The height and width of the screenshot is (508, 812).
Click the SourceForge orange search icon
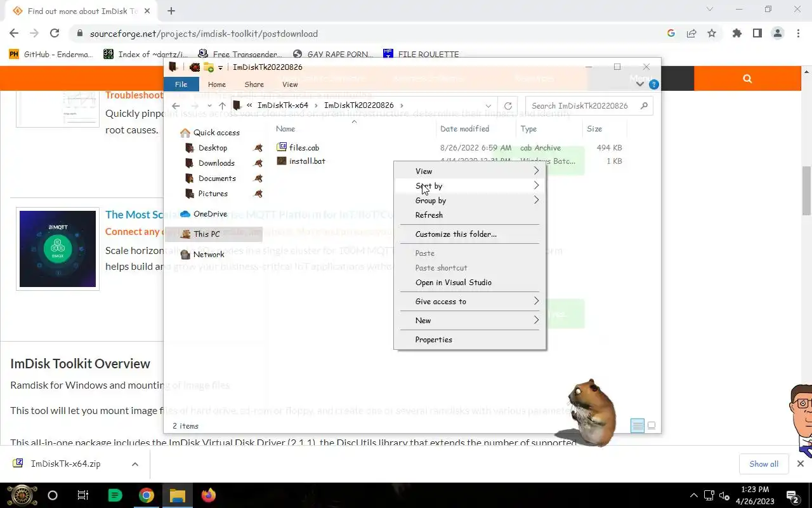747,79
